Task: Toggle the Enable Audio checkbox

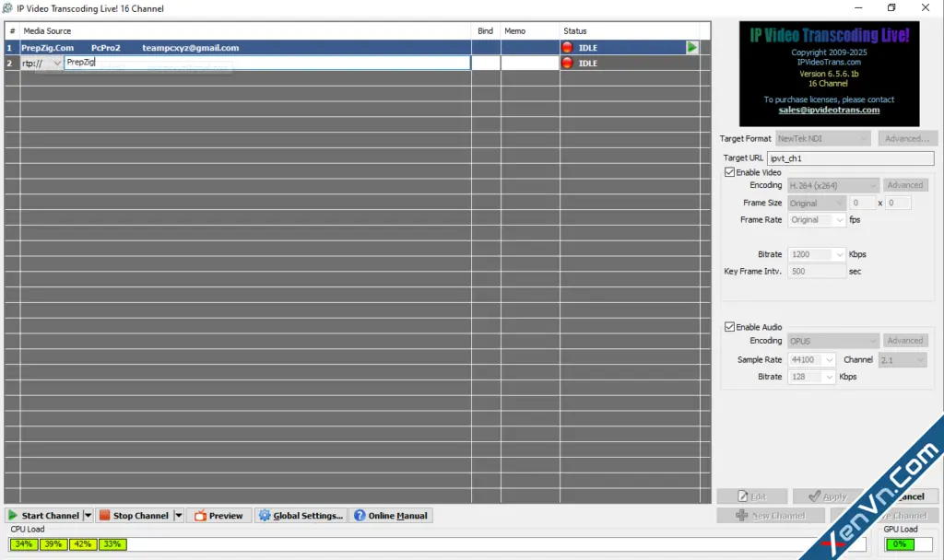Action: [x=730, y=327]
